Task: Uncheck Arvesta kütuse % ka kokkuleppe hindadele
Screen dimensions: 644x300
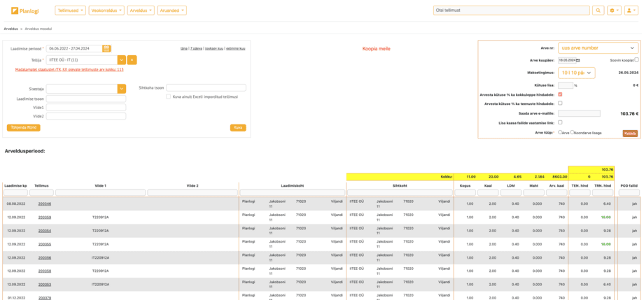Action: 560,94
